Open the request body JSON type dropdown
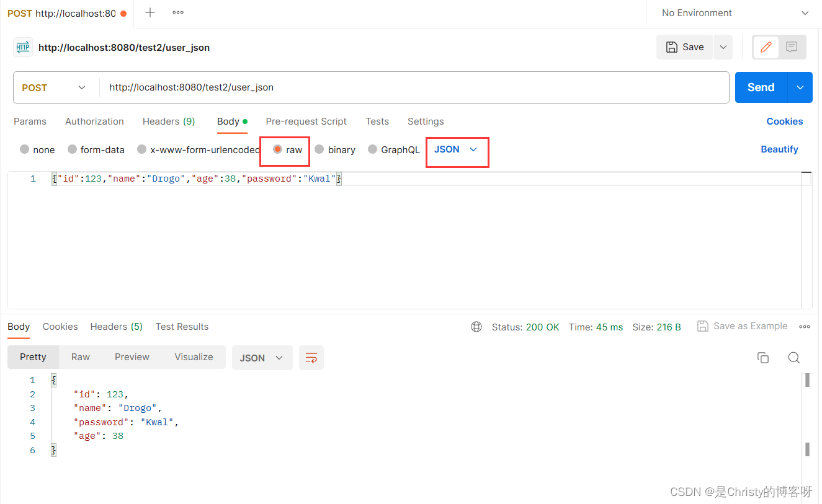The height and width of the screenshot is (504, 822). coord(456,149)
